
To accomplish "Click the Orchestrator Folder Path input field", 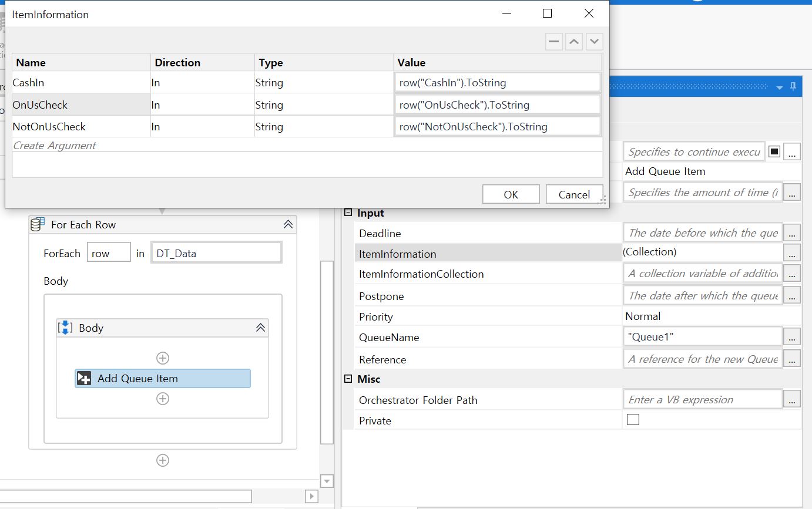I will pos(703,400).
